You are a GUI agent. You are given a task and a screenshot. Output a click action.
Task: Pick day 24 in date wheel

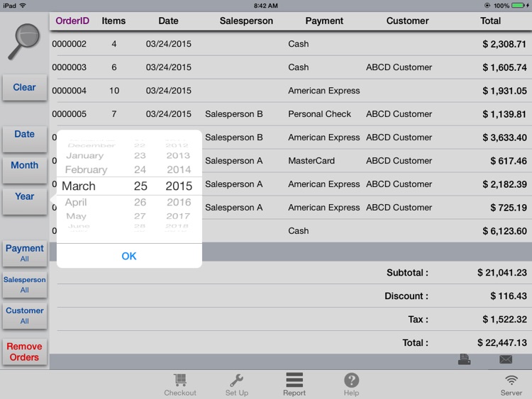tap(140, 169)
